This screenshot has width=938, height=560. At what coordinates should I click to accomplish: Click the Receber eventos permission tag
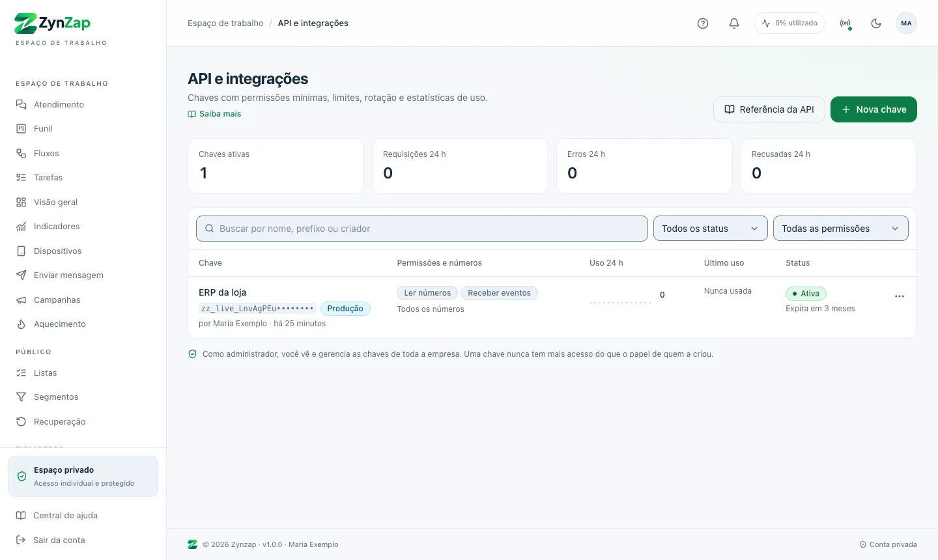click(499, 293)
